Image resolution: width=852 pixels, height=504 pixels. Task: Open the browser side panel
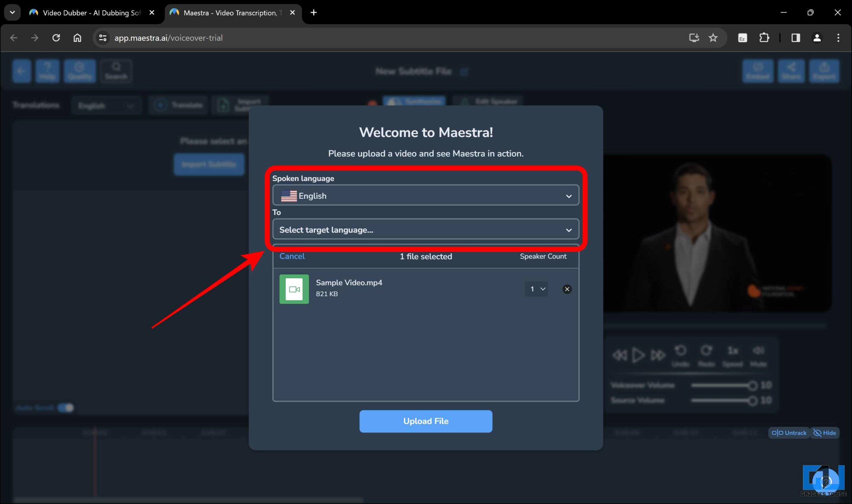(795, 38)
